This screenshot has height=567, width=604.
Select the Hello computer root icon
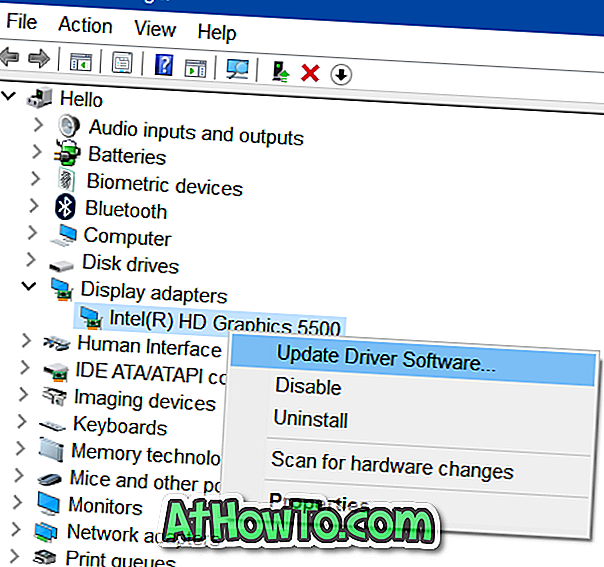39,97
